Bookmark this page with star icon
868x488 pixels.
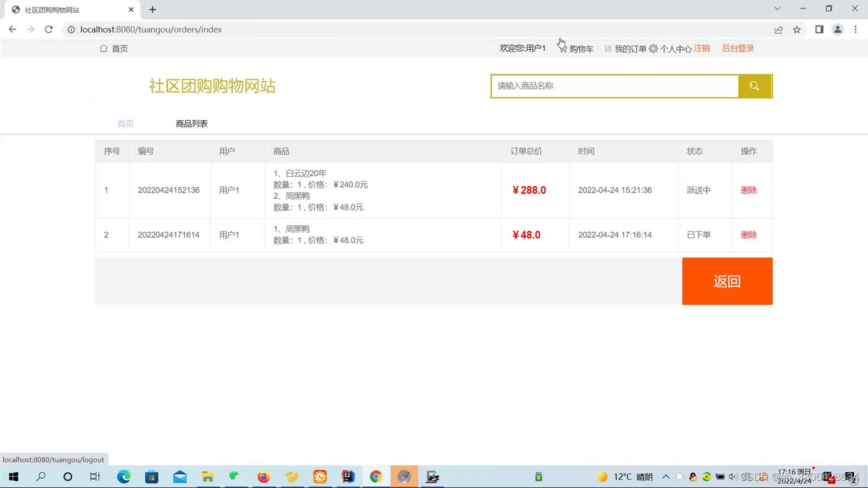(x=797, y=29)
